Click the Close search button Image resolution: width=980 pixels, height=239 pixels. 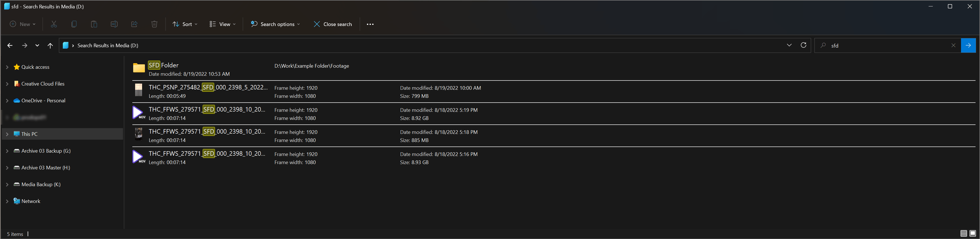333,24
